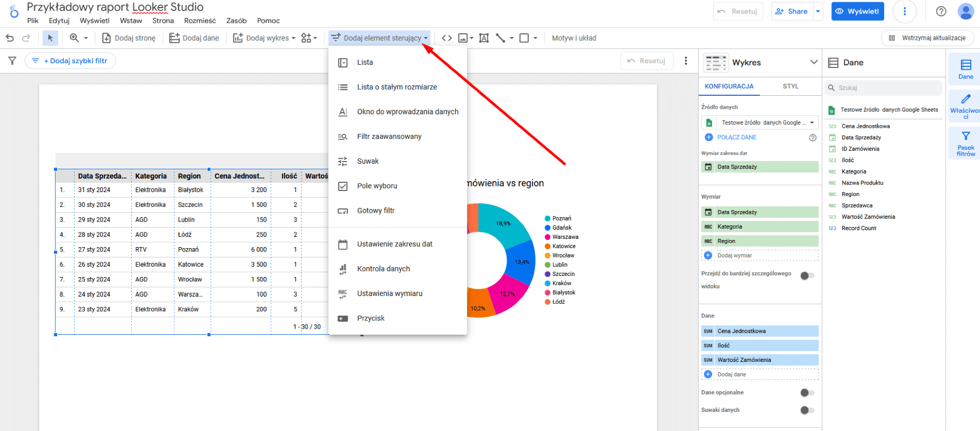Click the Katowice legend color dot
Viewport: 980px width, 431px height.
pos(548,247)
